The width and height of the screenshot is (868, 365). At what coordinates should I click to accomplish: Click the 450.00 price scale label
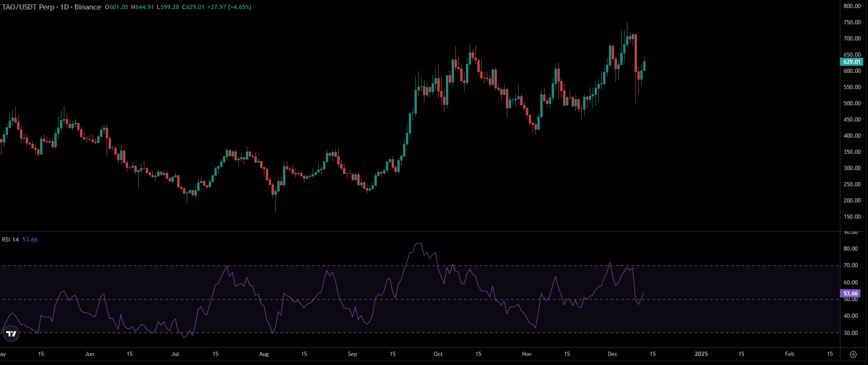click(852, 120)
